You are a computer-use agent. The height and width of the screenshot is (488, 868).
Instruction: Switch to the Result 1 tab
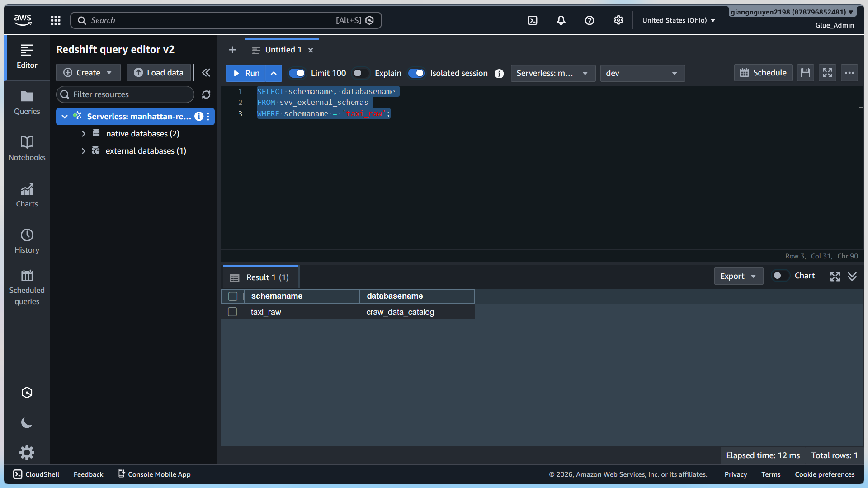pyautogui.click(x=260, y=277)
